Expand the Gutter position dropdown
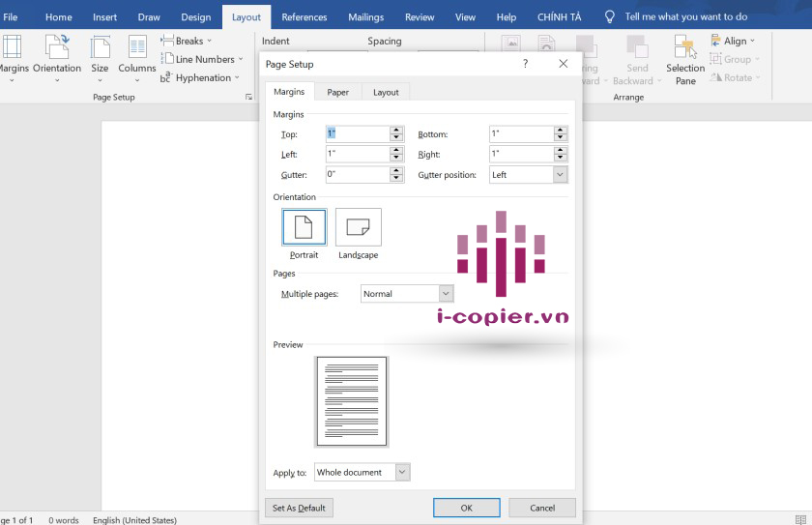 click(560, 175)
